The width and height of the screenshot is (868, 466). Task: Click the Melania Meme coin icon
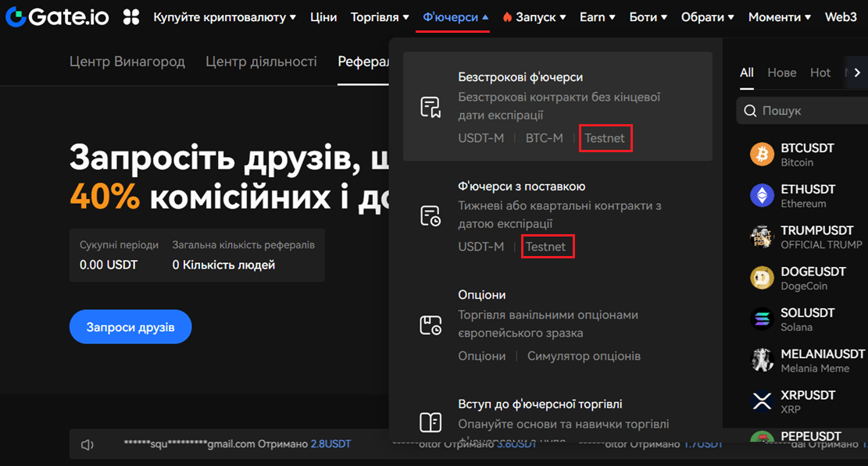(762, 361)
